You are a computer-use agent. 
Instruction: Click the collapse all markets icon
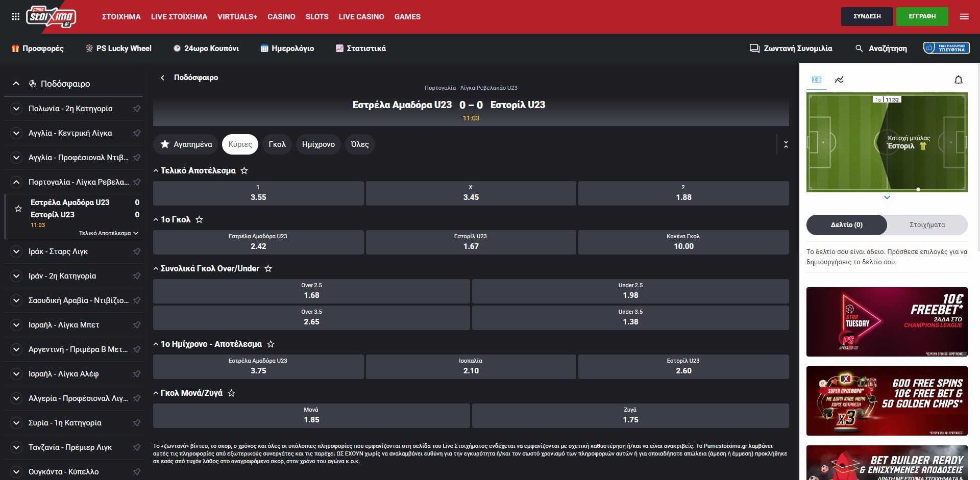tap(786, 145)
